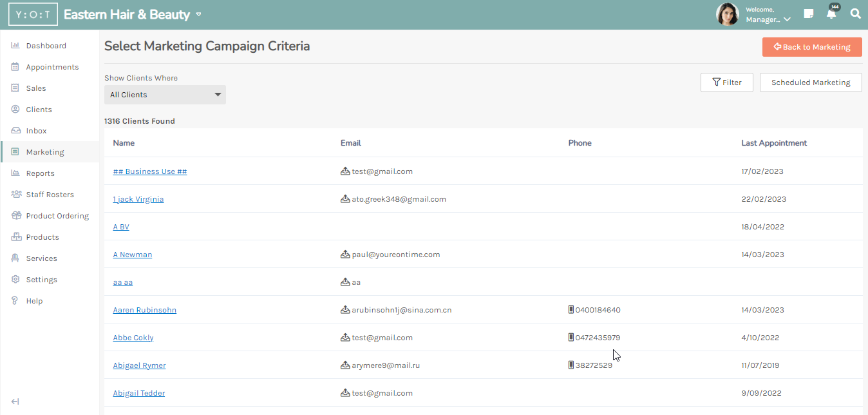The height and width of the screenshot is (415, 868).
Task: Click the Dashboard chart icon in sidebar
Action: tap(15, 46)
